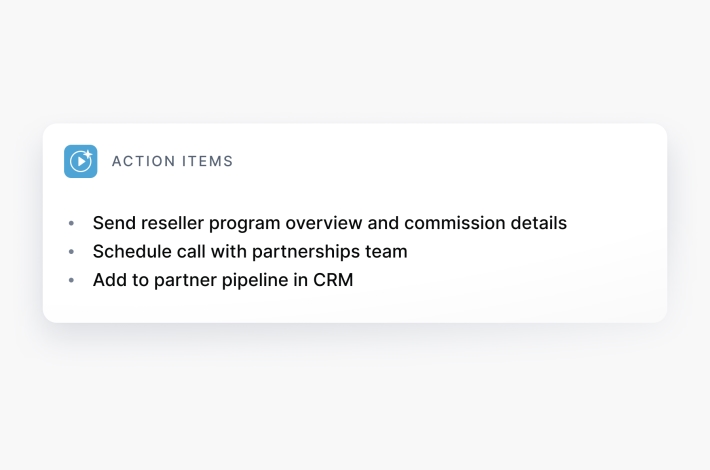The width and height of the screenshot is (710, 470).
Task: Click the blue play sparkle icon
Action: (x=80, y=161)
